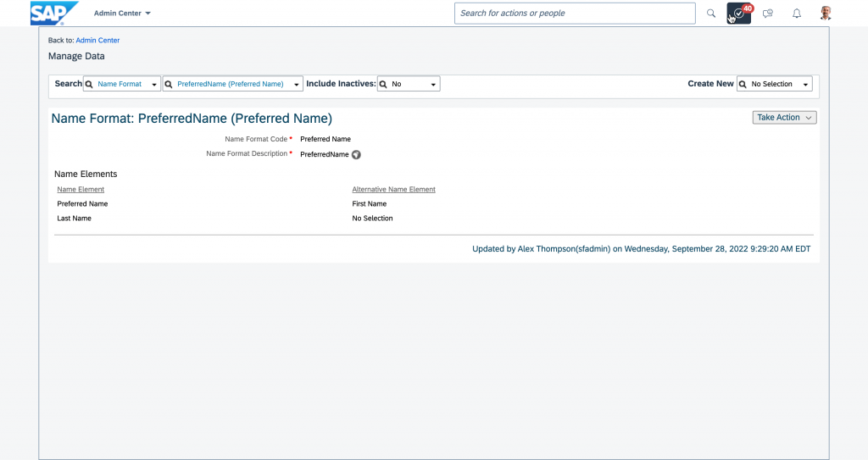The image size is (868, 460).
Task: Click the Name Format Description label
Action: [247, 153]
